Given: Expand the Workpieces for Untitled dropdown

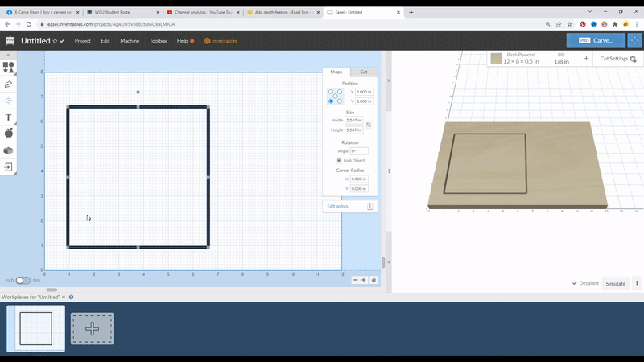Looking at the screenshot, I should click(x=64, y=298).
